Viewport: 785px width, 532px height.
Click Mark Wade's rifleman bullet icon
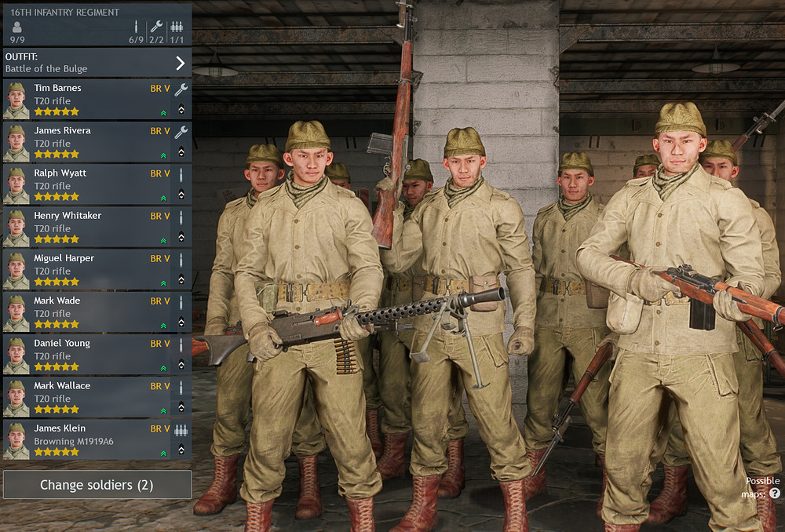coord(181,302)
